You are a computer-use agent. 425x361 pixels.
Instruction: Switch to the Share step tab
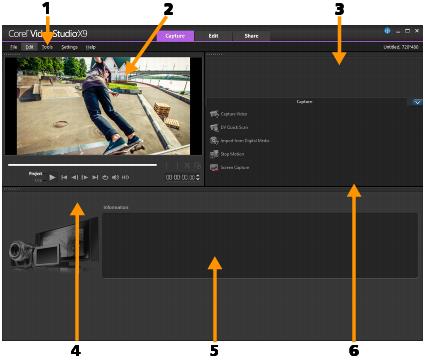(x=251, y=36)
